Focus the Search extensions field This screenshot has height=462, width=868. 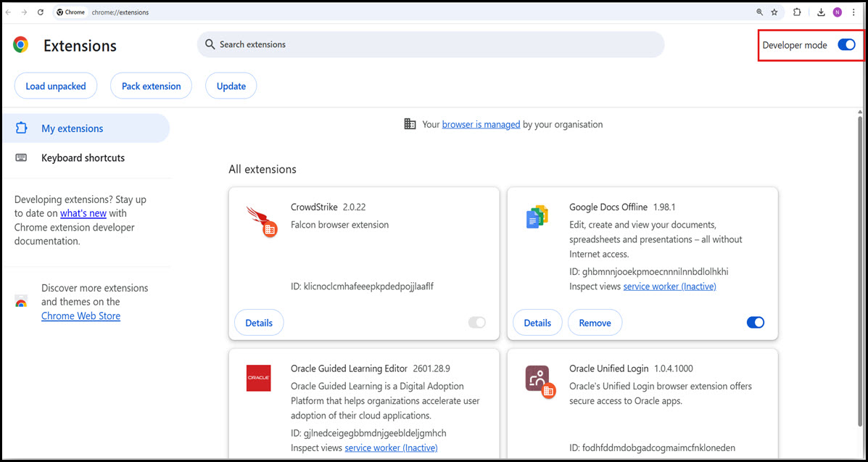431,44
